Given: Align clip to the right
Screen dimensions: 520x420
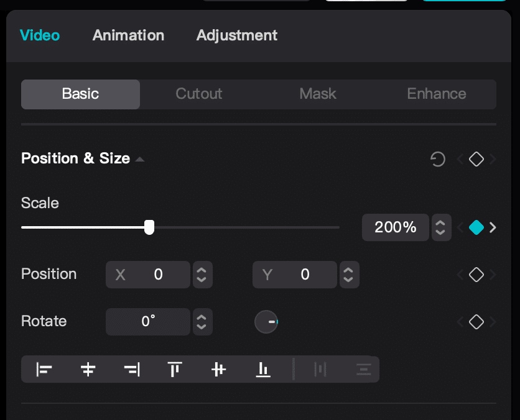Looking at the screenshot, I should [x=132, y=369].
